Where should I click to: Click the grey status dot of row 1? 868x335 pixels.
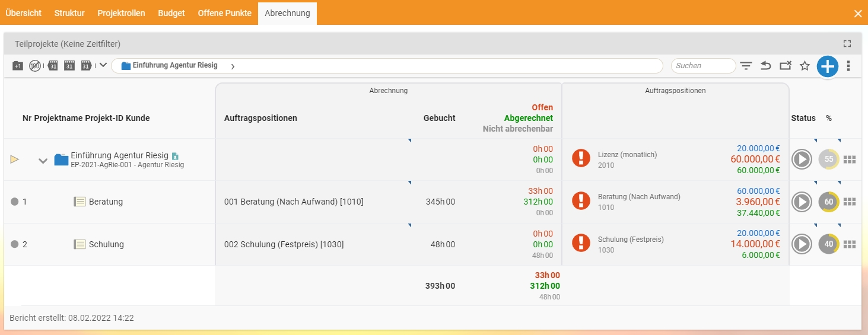tap(15, 202)
